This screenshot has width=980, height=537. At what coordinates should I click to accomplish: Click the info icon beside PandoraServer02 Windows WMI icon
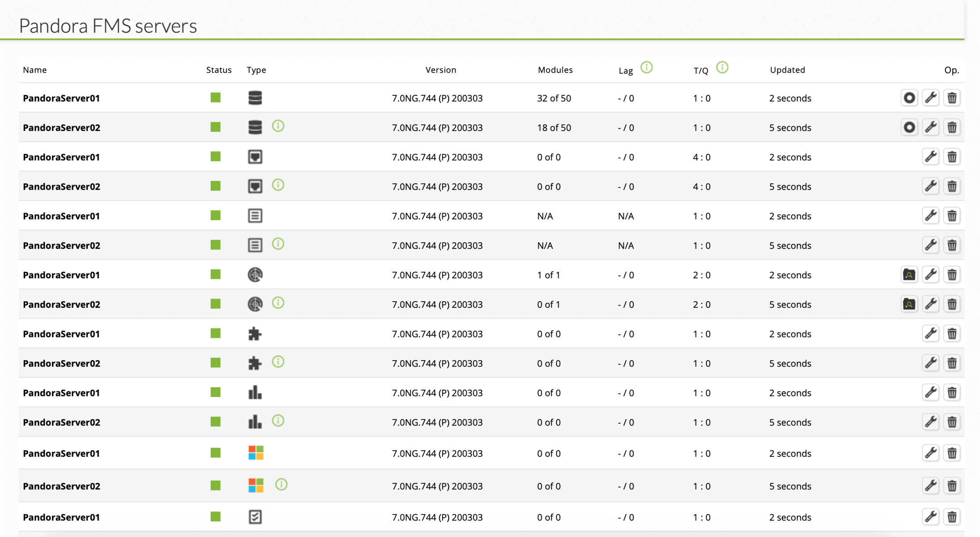[281, 484]
